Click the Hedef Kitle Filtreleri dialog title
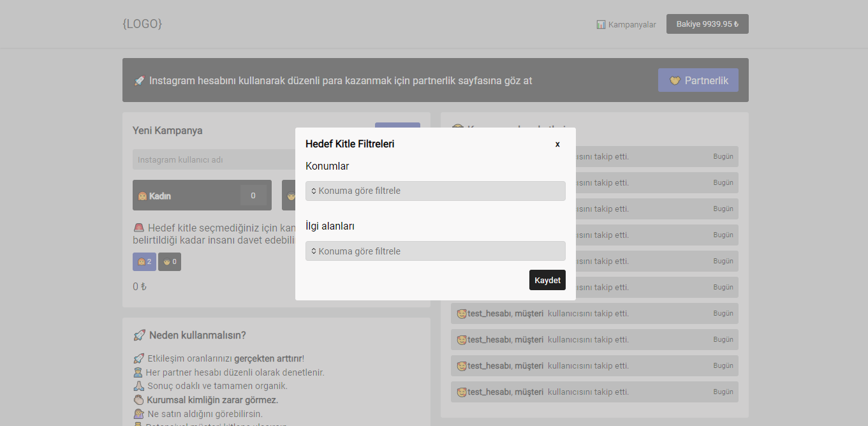The height and width of the screenshot is (426, 868). [x=349, y=144]
